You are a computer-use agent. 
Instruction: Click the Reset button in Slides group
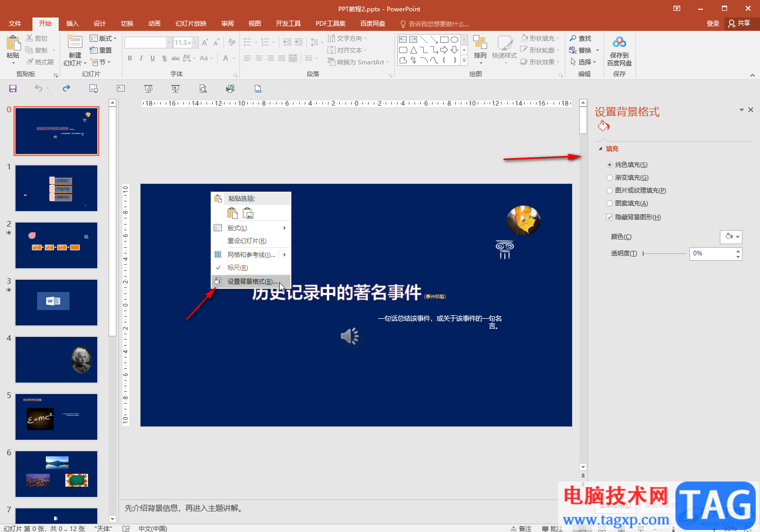click(101, 50)
